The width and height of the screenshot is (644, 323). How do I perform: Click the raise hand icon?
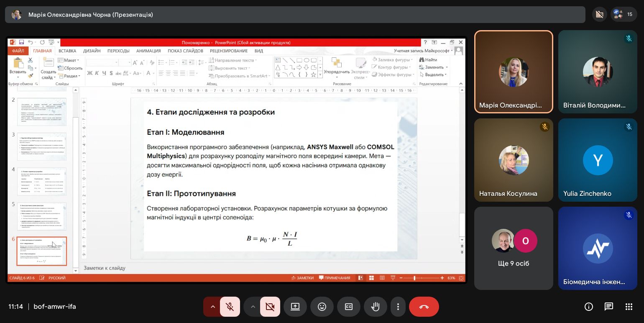pyautogui.click(x=376, y=307)
